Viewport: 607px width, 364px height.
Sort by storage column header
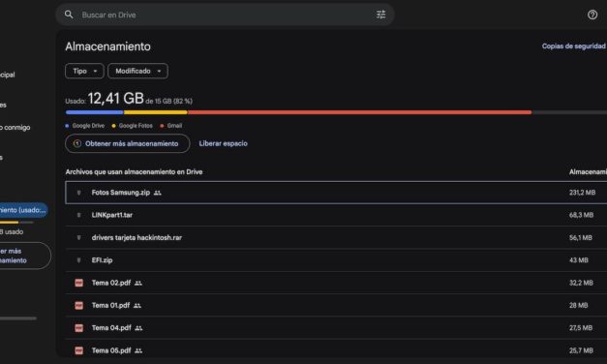[x=588, y=172]
